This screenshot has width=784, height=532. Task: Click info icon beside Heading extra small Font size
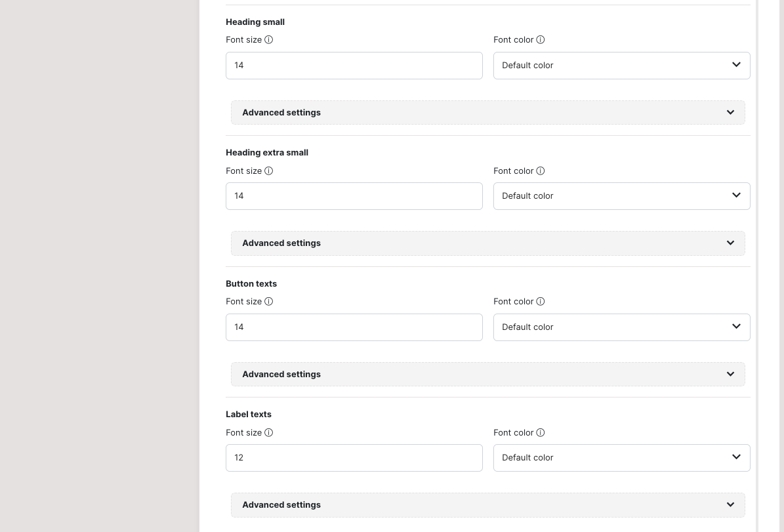(x=268, y=171)
